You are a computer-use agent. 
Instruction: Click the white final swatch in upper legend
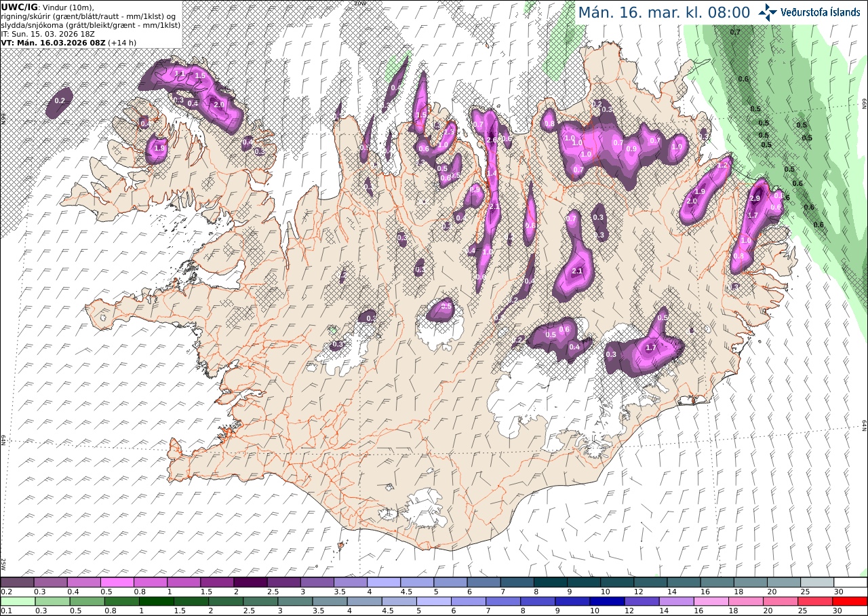point(850,582)
